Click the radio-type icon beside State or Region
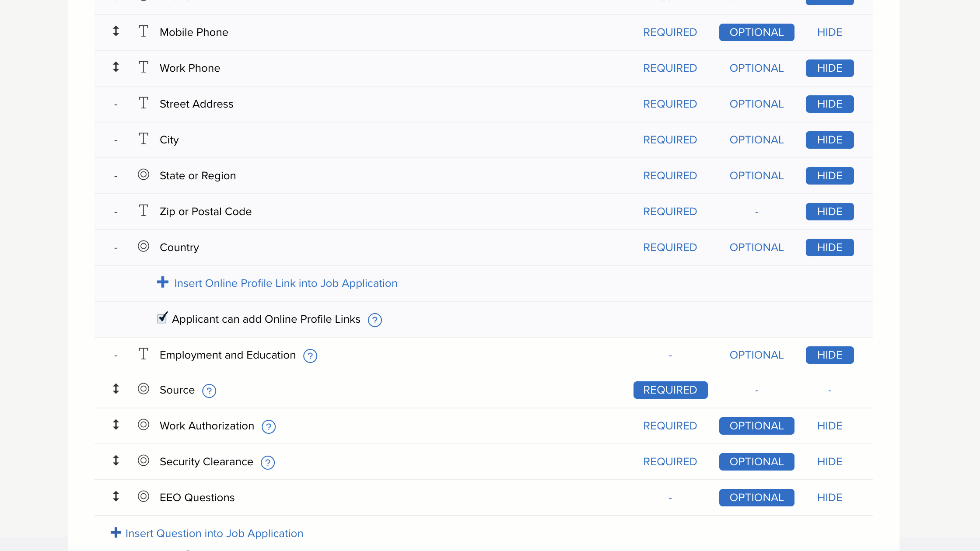Screen dimensions: 980x551 [143, 174]
